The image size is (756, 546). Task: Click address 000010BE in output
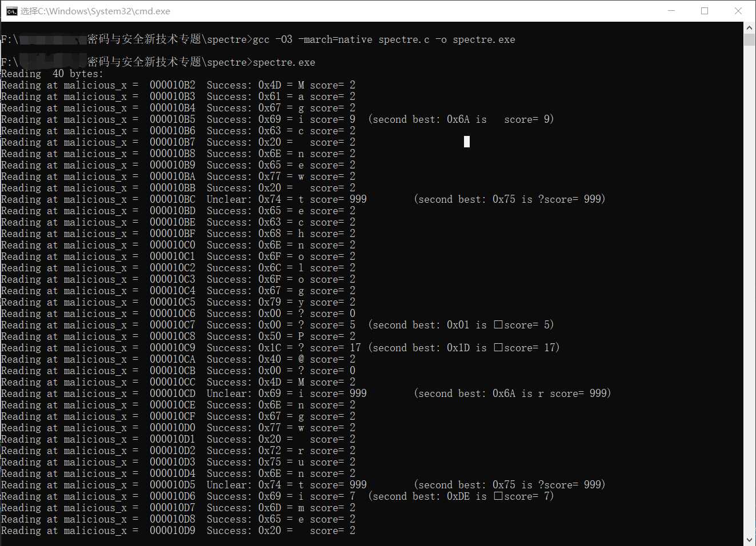(173, 222)
